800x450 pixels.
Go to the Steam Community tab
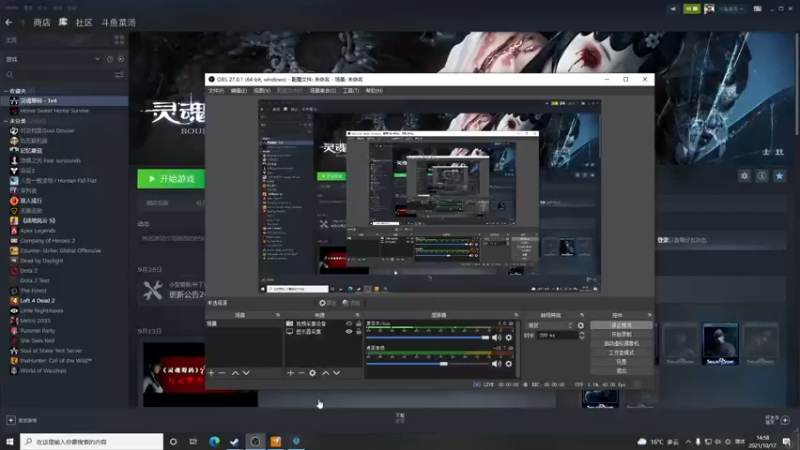point(84,22)
